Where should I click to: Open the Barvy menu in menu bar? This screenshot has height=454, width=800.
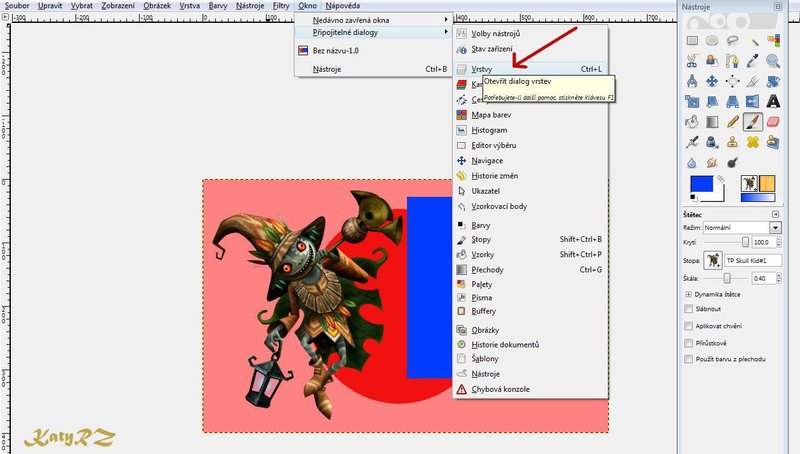click(218, 6)
